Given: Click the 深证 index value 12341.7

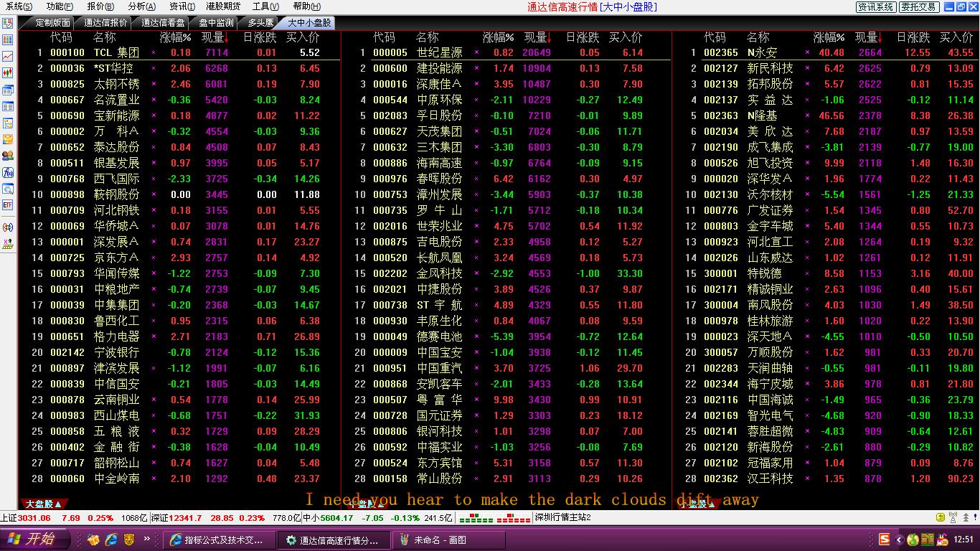Looking at the screenshot, I should [x=185, y=517].
